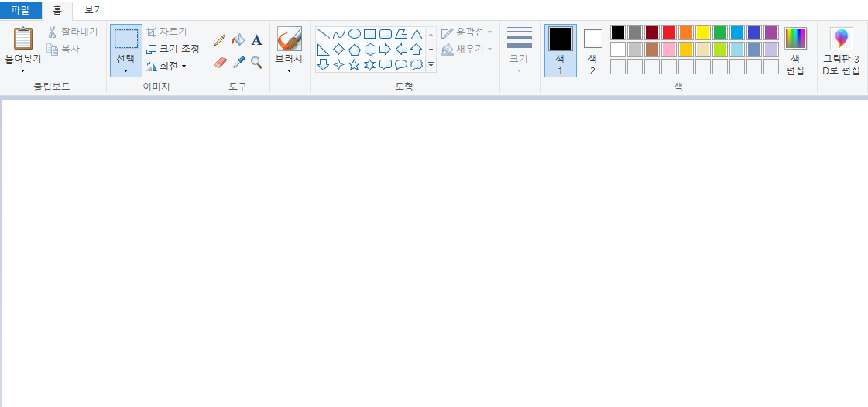Choose the Pentagon shape
Image resolution: width=868 pixels, height=407 pixels.
point(355,50)
